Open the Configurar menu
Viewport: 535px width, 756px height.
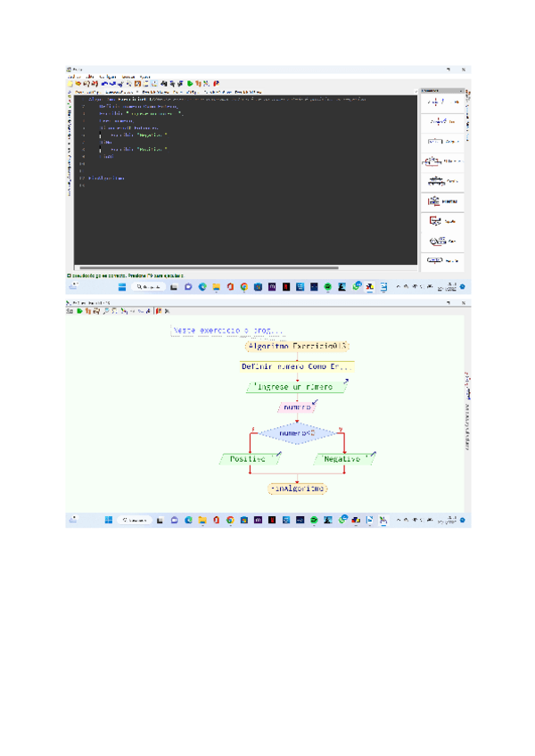[109, 77]
